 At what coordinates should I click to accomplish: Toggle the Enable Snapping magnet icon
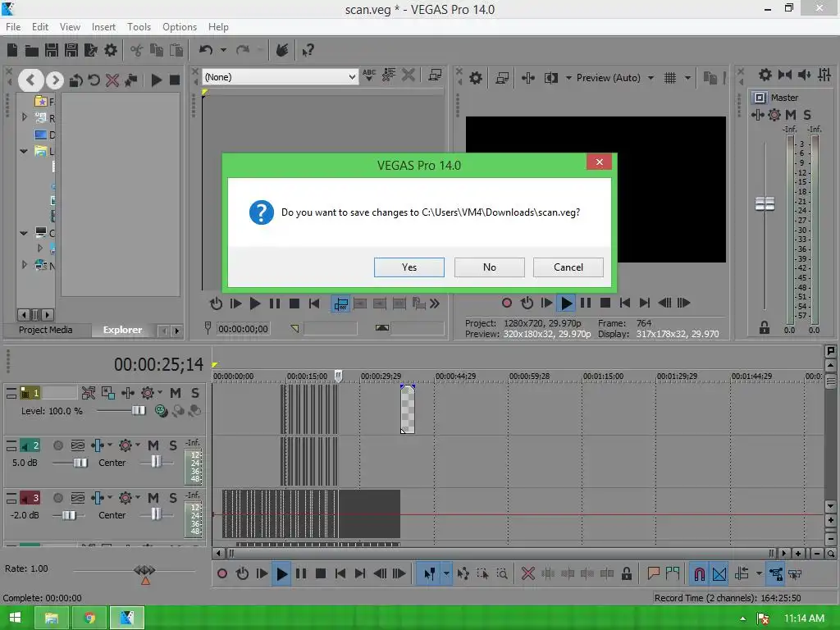coord(699,574)
